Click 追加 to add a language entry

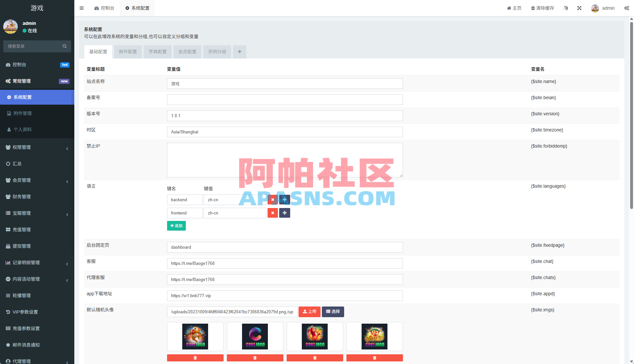[176, 225]
